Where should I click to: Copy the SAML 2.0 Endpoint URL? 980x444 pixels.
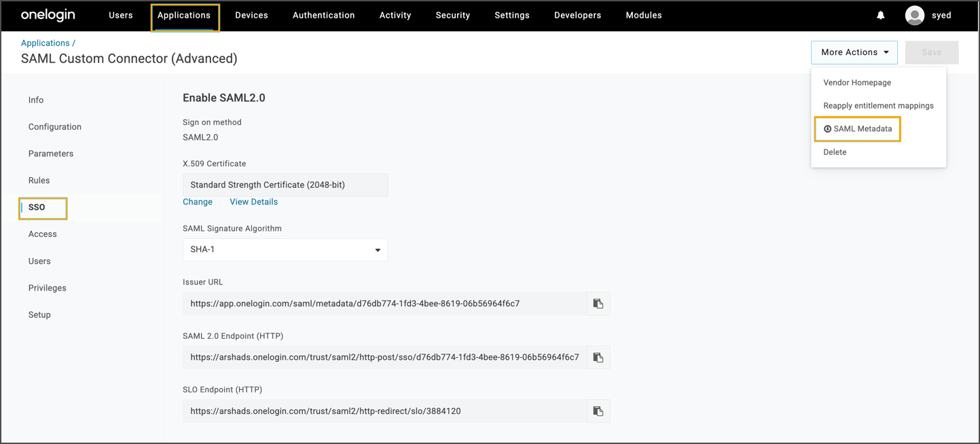coord(598,357)
